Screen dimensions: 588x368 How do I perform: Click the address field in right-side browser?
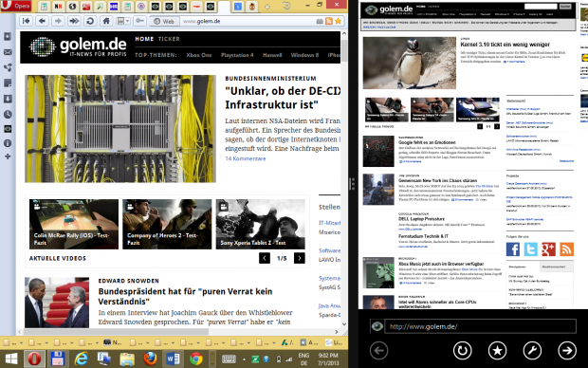(x=480, y=326)
